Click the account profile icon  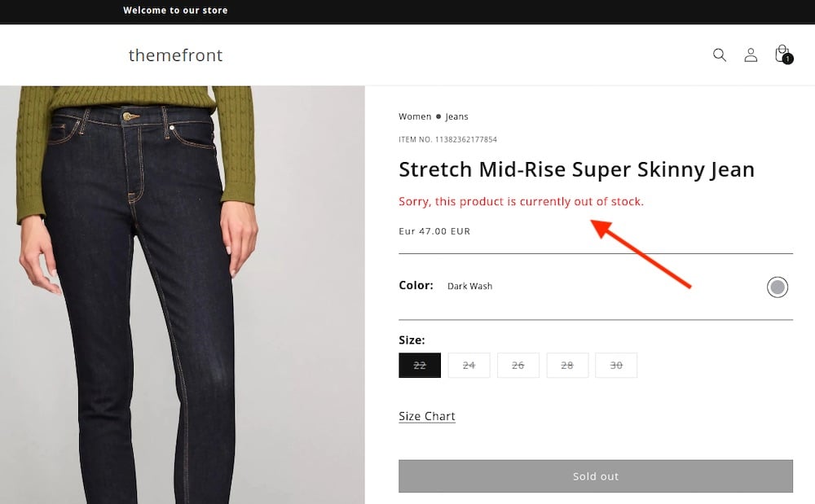(x=751, y=55)
